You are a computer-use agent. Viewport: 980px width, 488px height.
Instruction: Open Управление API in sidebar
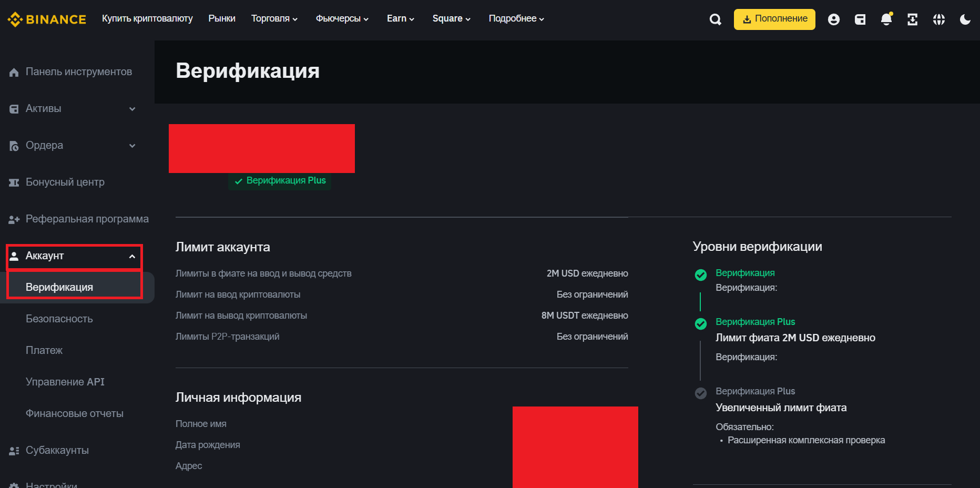(x=65, y=382)
